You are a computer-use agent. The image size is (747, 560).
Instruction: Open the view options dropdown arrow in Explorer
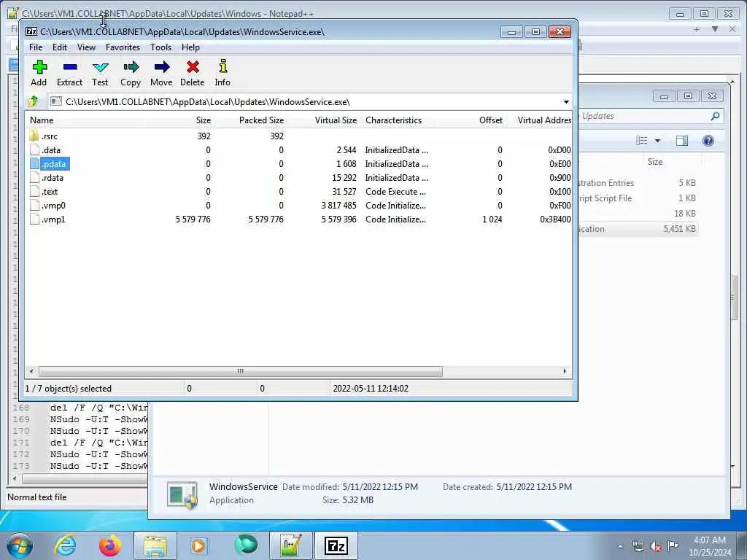(x=657, y=141)
